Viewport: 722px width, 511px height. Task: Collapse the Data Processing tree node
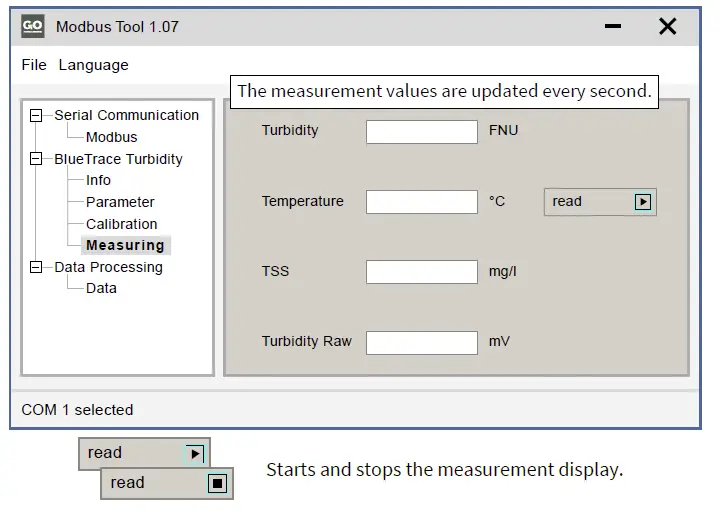point(36,267)
